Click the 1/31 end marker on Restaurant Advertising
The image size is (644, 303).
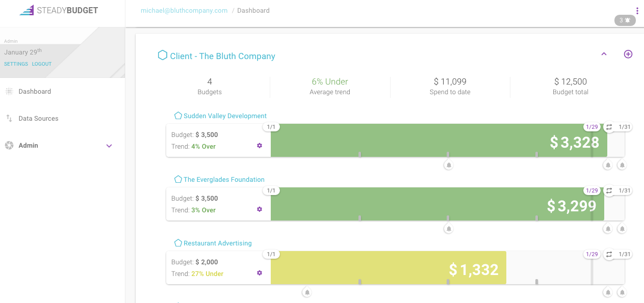click(625, 254)
